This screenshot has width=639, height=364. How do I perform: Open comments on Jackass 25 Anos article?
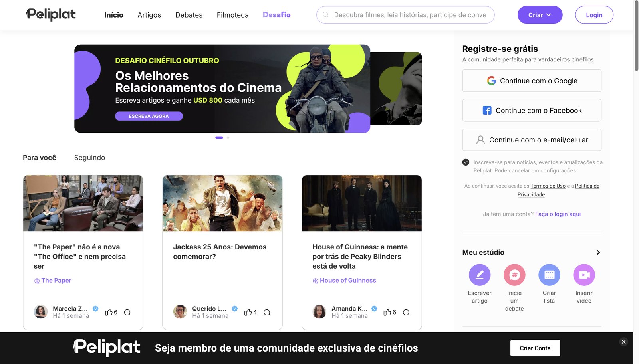267,312
